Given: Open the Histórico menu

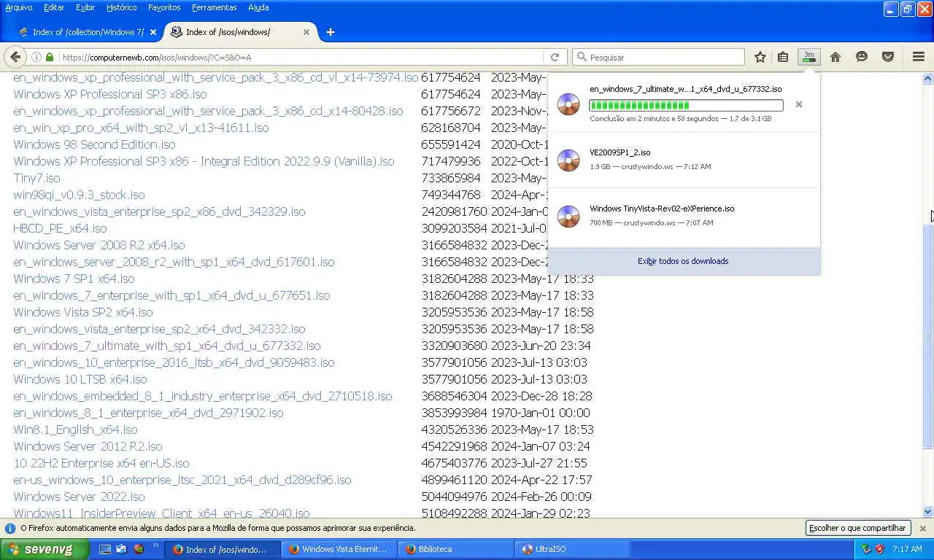Looking at the screenshot, I should [121, 7].
